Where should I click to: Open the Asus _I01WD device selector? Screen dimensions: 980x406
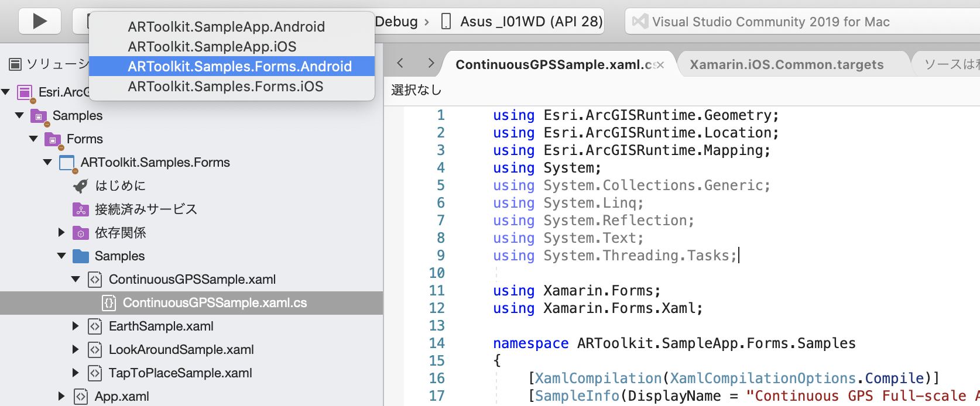pyautogui.click(x=532, y=22)
